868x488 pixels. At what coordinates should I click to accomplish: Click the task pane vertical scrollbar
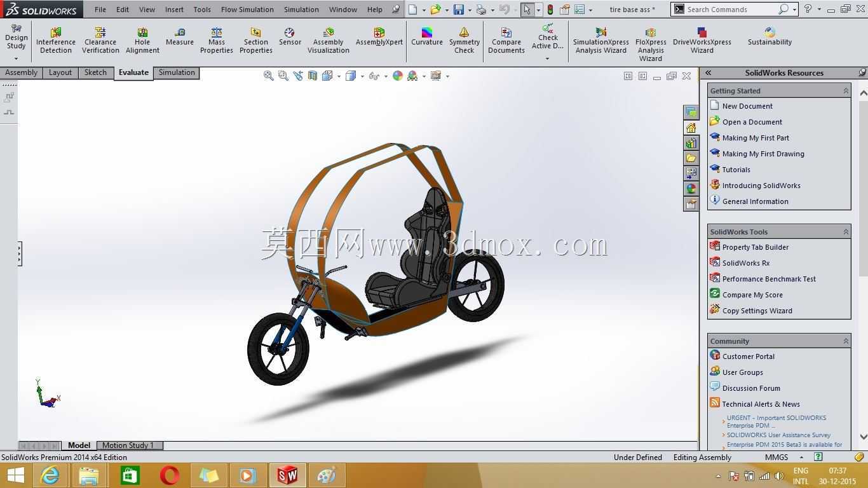click(863, 187)
